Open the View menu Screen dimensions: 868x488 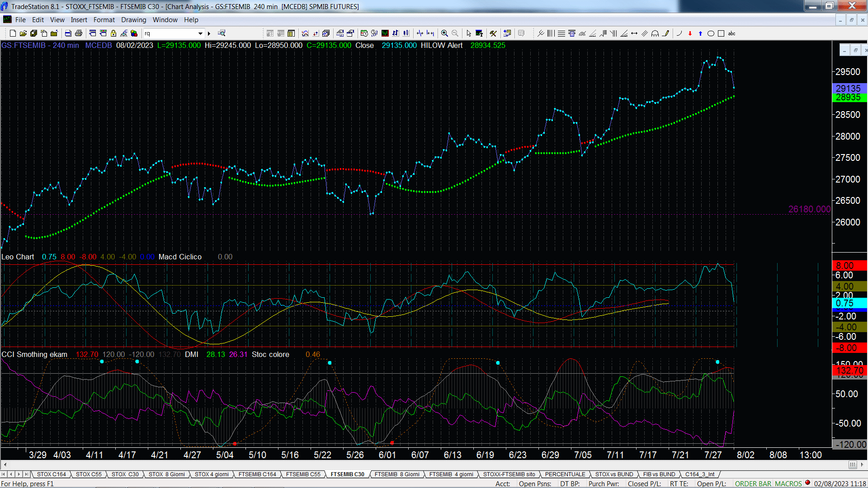[x=57, y=20]
